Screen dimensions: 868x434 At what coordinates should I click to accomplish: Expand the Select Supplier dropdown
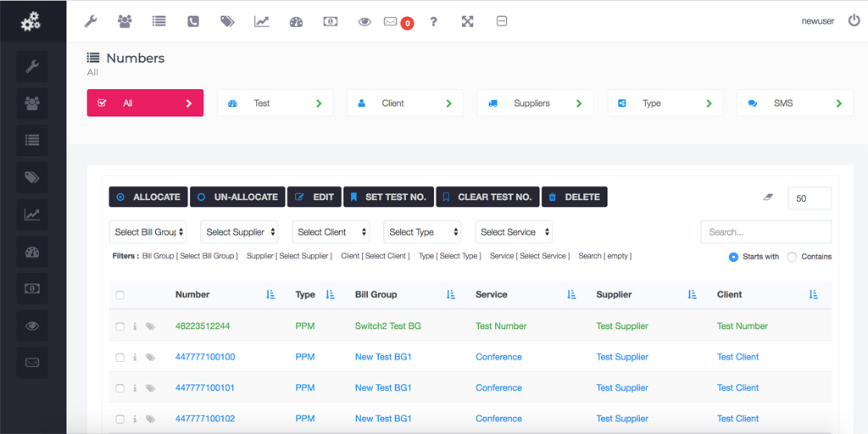pos(241,232)
